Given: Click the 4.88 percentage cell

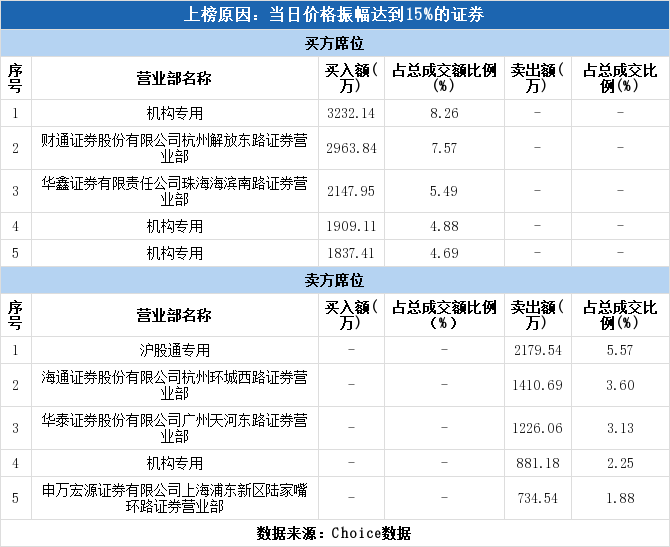Looking at the screenshot, I should (x=444, y=226).
